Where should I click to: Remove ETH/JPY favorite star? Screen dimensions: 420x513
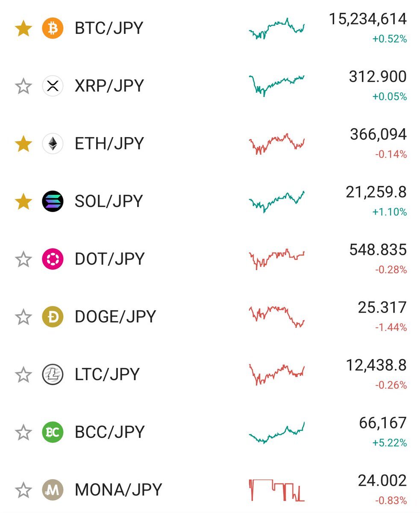click(x=23, y=144)
